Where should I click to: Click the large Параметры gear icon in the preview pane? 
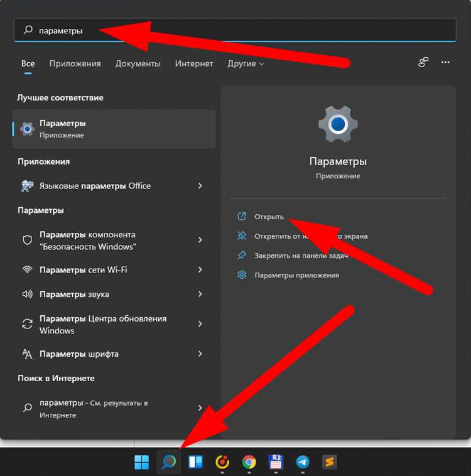coord(338,124)
